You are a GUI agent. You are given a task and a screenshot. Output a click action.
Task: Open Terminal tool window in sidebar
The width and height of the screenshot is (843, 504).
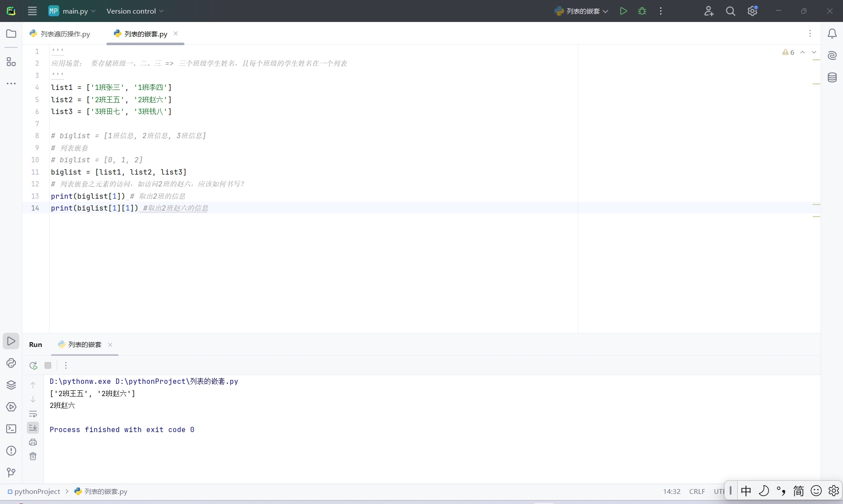[x=11, y=429]
